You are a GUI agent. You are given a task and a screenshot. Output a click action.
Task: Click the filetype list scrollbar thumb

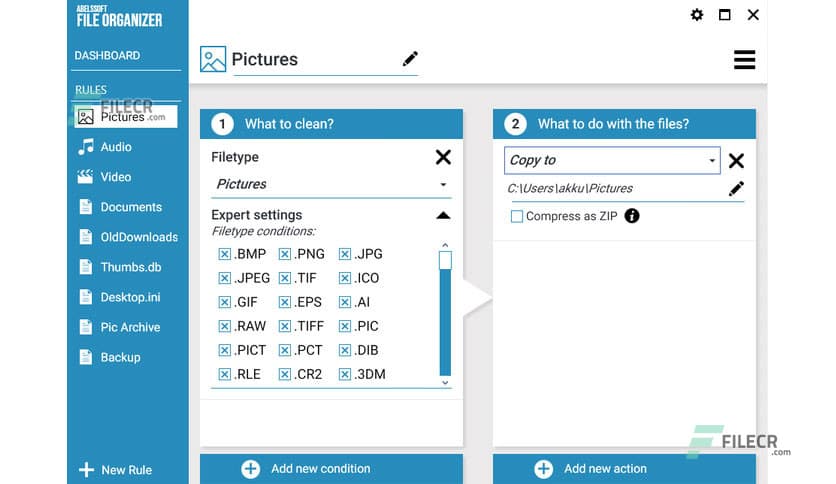445,261
